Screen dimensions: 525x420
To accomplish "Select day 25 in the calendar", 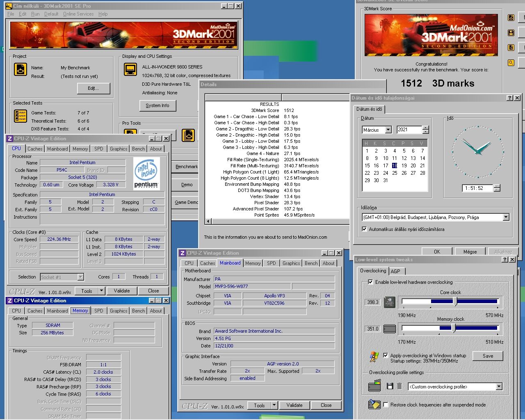I will tap(395, 173).
